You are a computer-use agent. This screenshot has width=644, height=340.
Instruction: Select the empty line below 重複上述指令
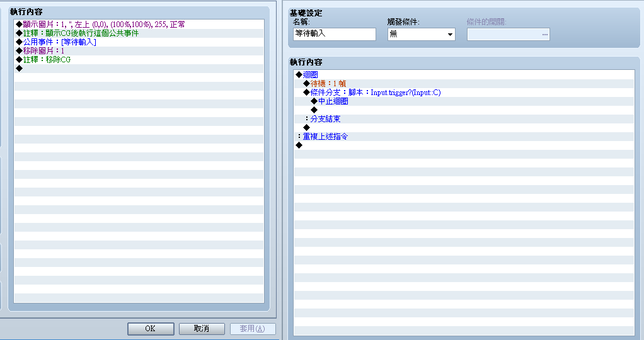click(464, 145)
